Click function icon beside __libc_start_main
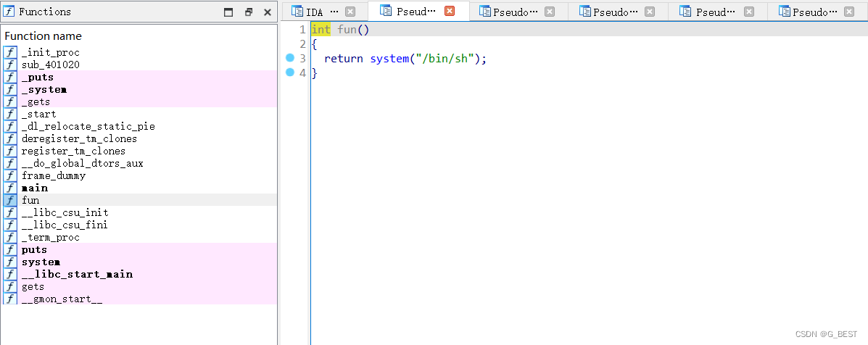 click(10, 274)
